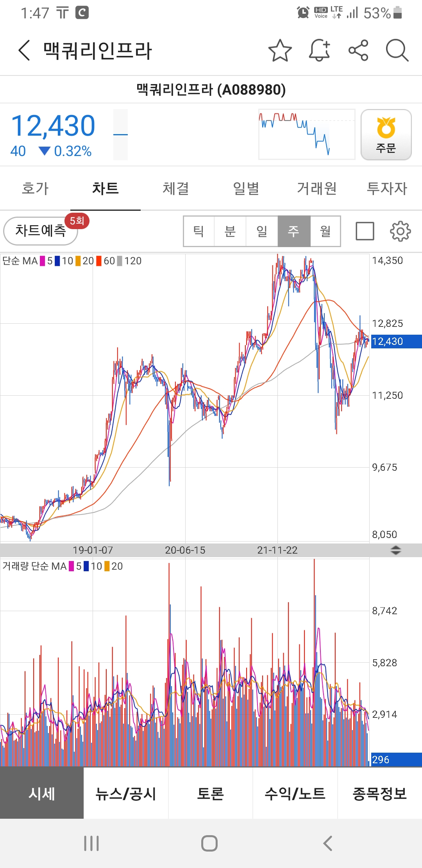Screen dimensions: 422x868
Task: Open the 일별 tab
Action: tap(246, 188)
